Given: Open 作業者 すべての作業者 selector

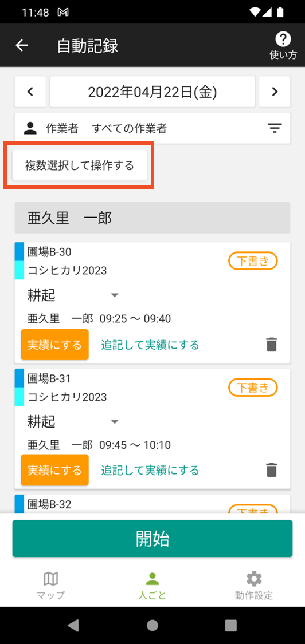Looking at the screenshot, I should pos(152,128).
